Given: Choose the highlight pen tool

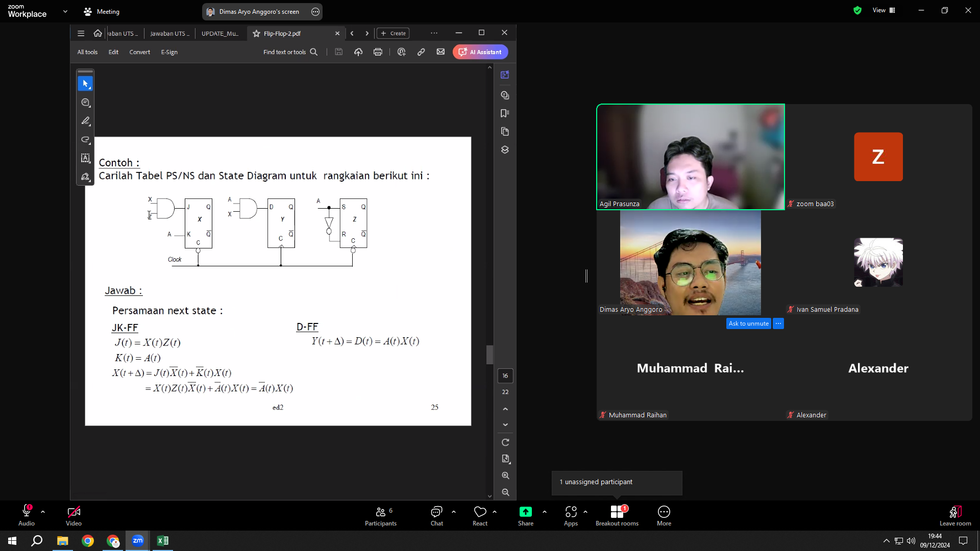Looking at the screenshot, I should click(85, 121).
